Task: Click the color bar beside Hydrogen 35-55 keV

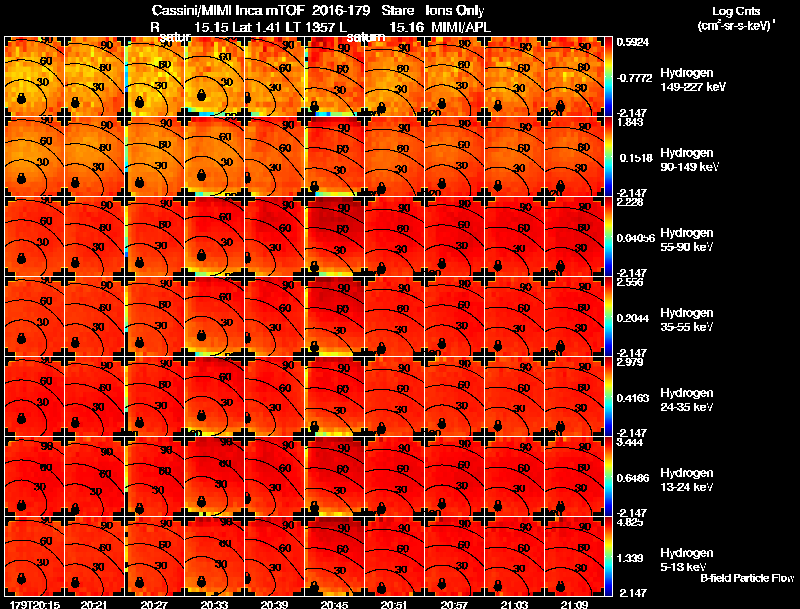Action: pyautogui.click(x=608, y=317)
